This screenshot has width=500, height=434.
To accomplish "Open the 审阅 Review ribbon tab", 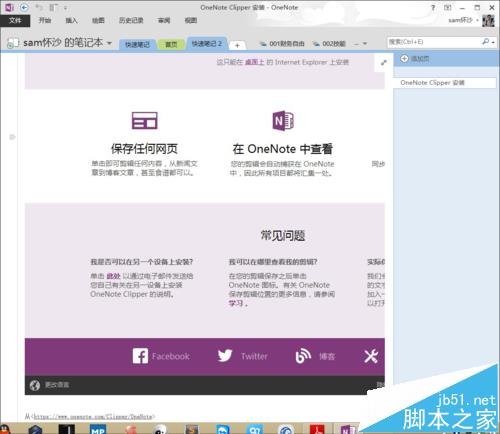I will [164, 20].
